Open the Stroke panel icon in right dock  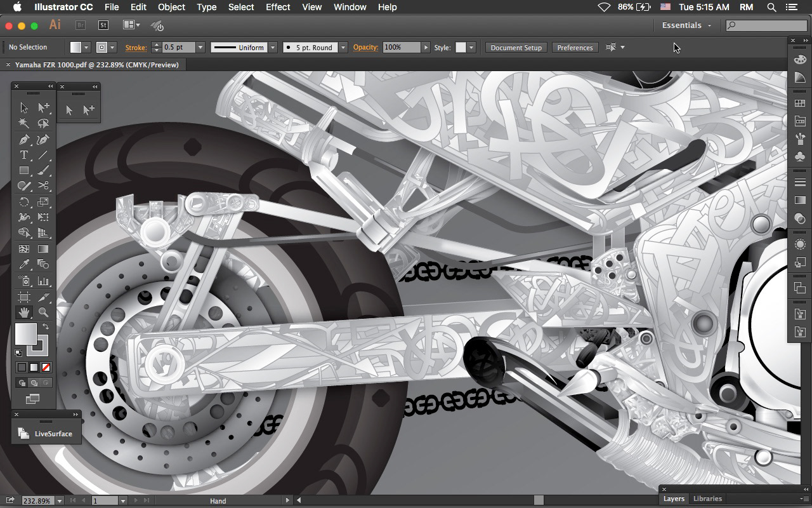[x=800, y=183]
